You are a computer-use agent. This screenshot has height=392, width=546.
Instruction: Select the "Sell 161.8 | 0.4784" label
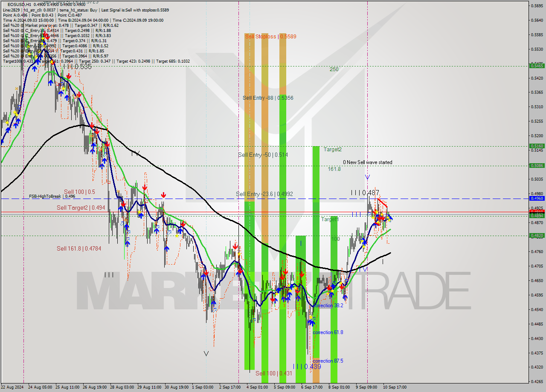tap(79, 248)
